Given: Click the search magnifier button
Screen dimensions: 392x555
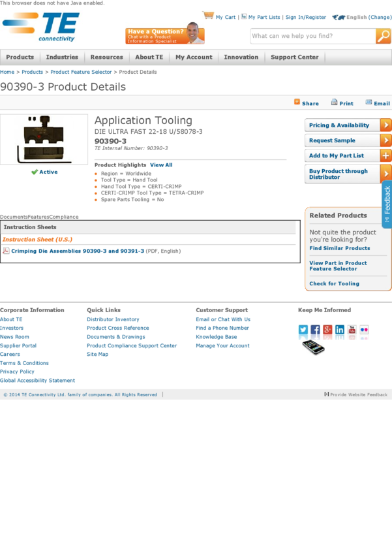Looking at the screenshot, I should (383, 36).
